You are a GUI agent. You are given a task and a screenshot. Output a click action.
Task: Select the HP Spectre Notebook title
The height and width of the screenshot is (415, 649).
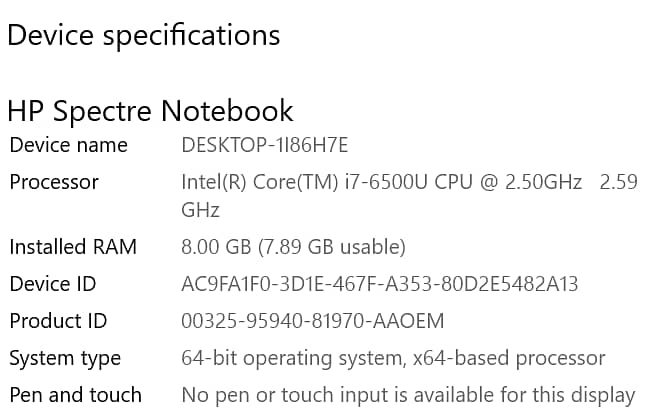150,110
